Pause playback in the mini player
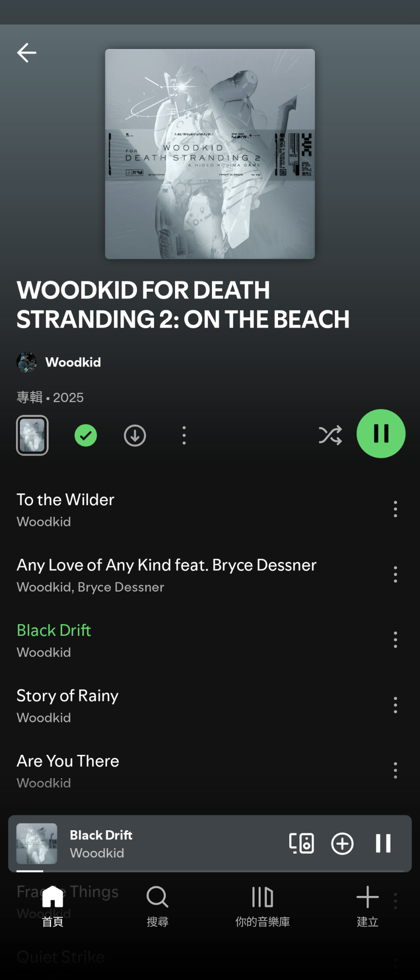Image resolution: width=420 pixels, height=980 pixels. pyautogui.click(x=383, y=843)
